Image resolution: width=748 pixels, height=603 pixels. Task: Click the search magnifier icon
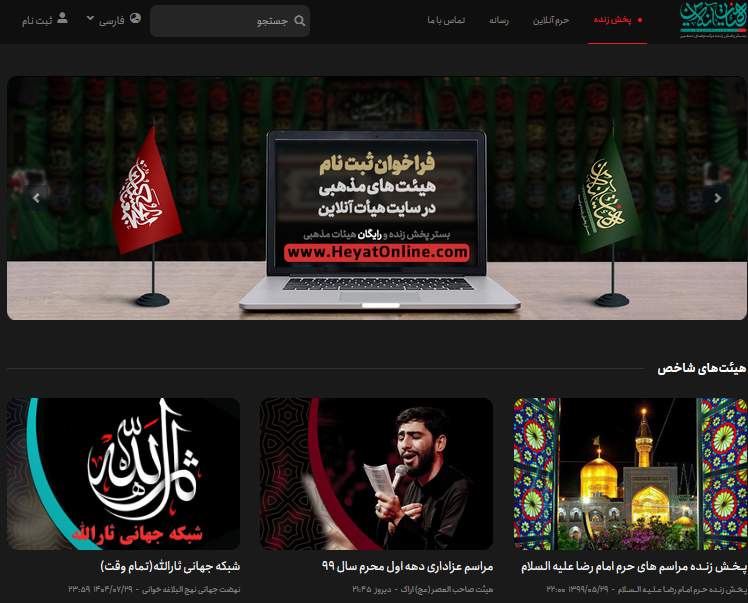300,21
